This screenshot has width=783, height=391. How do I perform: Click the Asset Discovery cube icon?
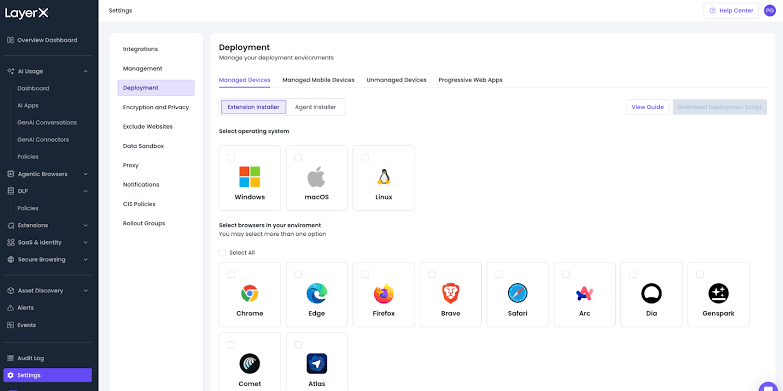point(10,291)
